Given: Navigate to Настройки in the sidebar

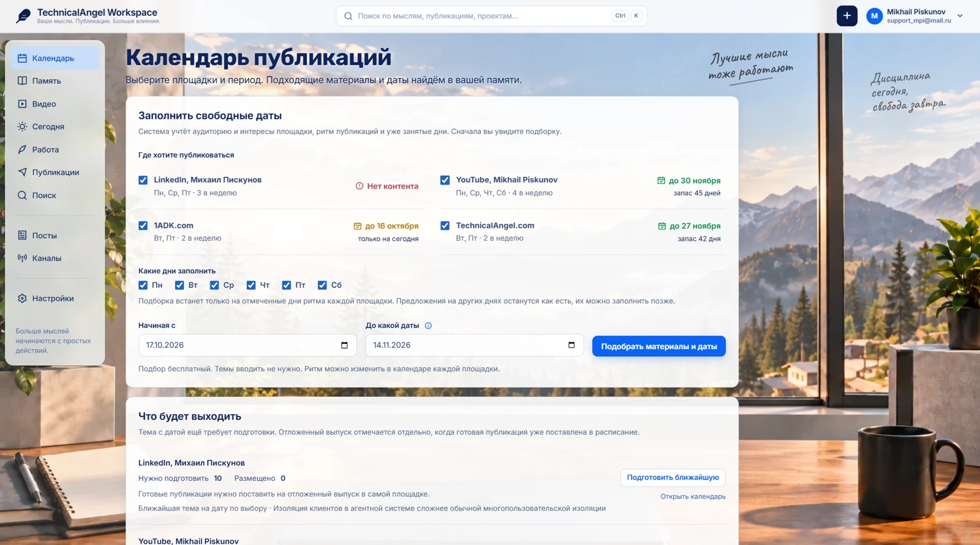Looking at the screenshot, I should (x=55, y=298).
